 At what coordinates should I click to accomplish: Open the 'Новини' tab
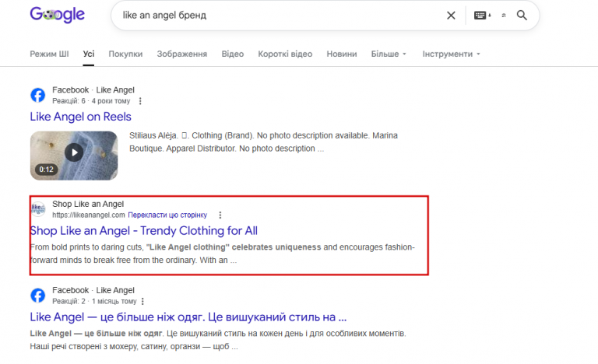pyautogui.click(x=342, y=54)
